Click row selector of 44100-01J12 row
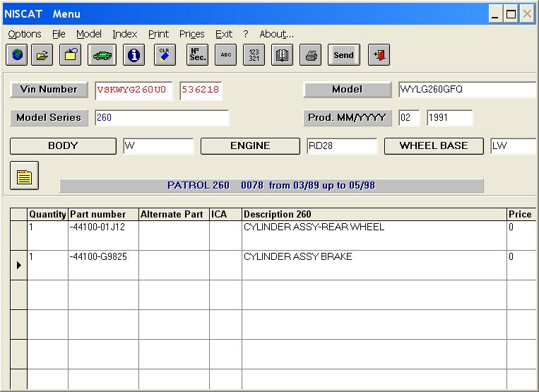 [x=18, y=236]
